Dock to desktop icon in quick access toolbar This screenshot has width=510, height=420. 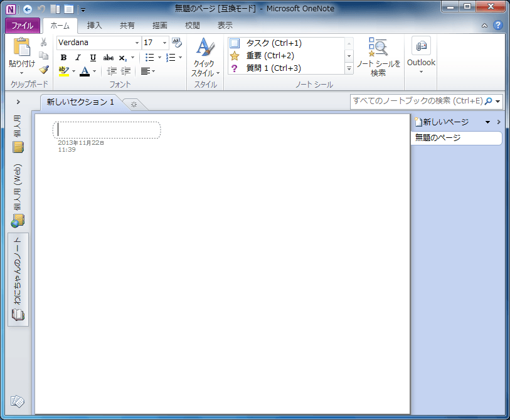coord(55,9)
